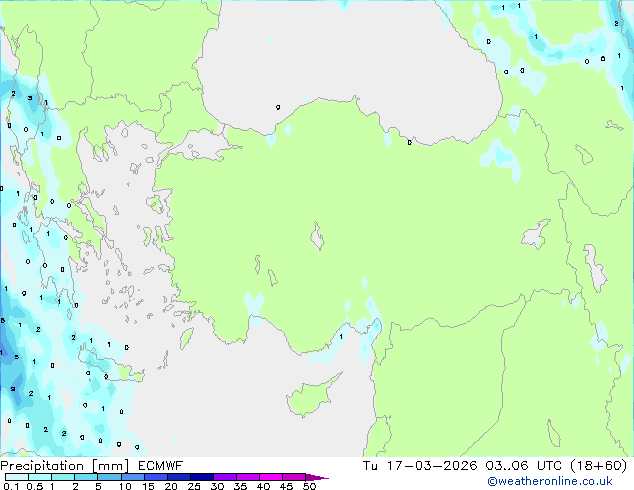Click the '50' legend scale label
634x490 pixels.
tap(309, 486)
